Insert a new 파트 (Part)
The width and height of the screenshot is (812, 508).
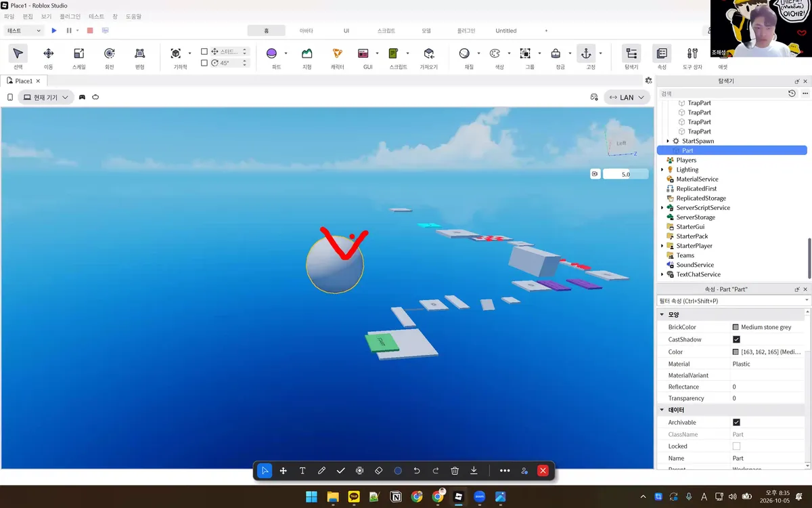click(x=272, y=54)
